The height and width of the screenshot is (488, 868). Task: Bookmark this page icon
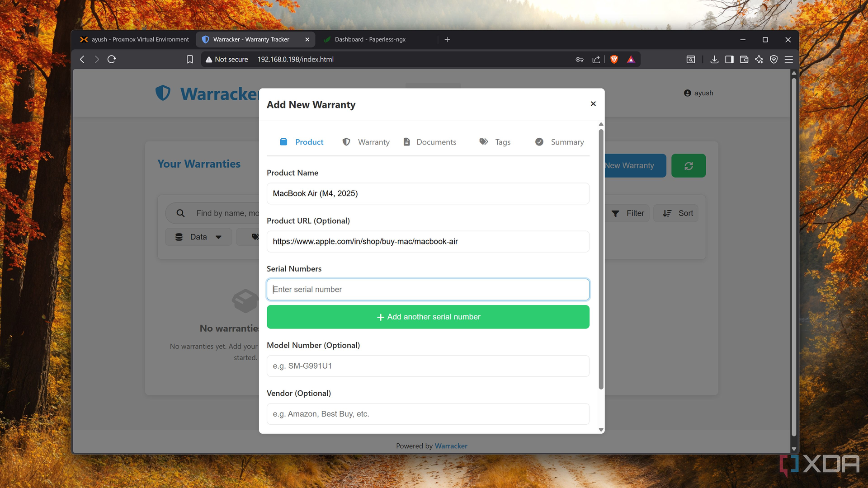click(x=190, y=59)
